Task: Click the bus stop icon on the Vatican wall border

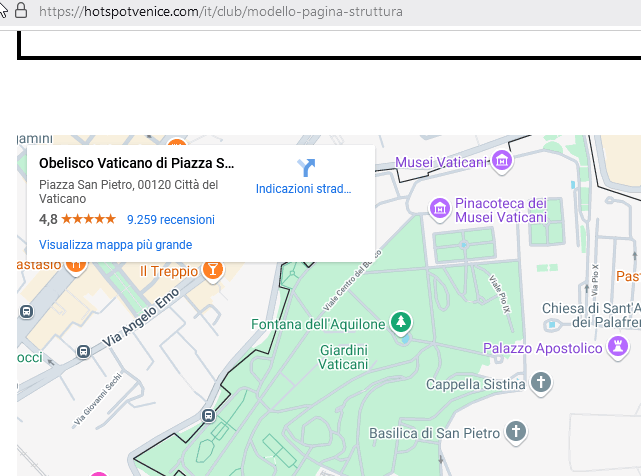Action: [x=208, y=416]
